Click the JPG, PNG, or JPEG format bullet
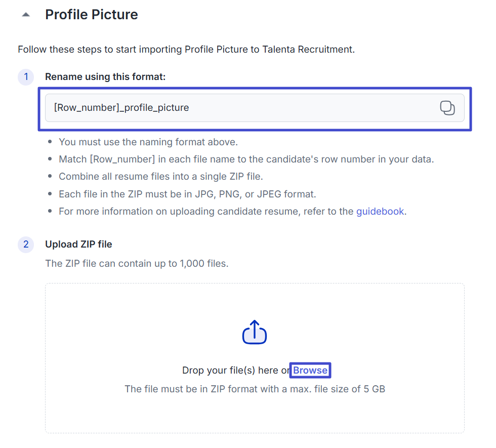This screenshot has width=496, height=448. (187, 194)
